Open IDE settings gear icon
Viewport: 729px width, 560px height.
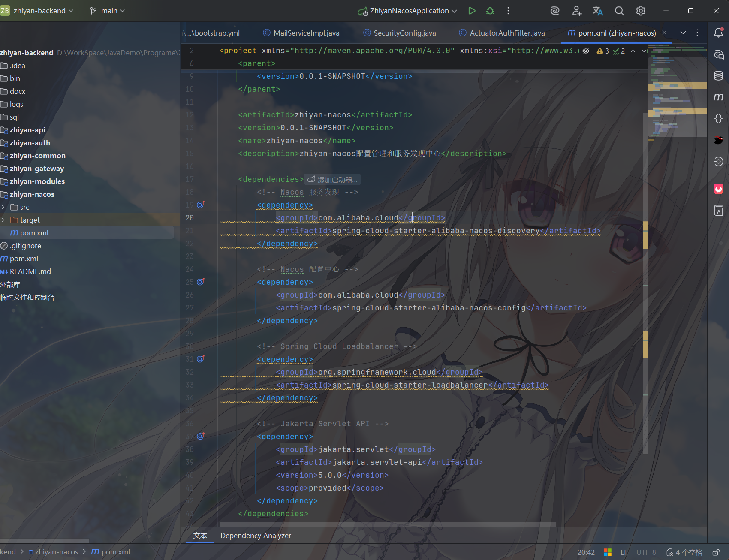(641, 11)
